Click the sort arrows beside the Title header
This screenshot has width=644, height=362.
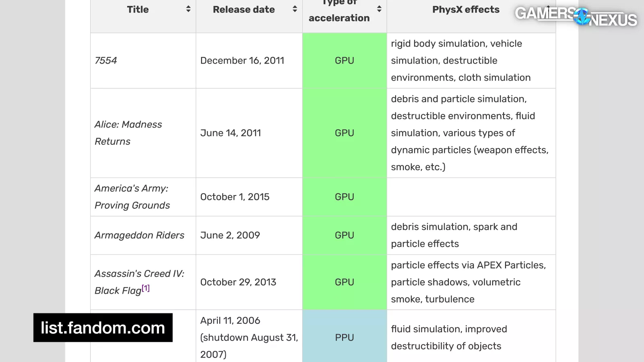(188, 9)
